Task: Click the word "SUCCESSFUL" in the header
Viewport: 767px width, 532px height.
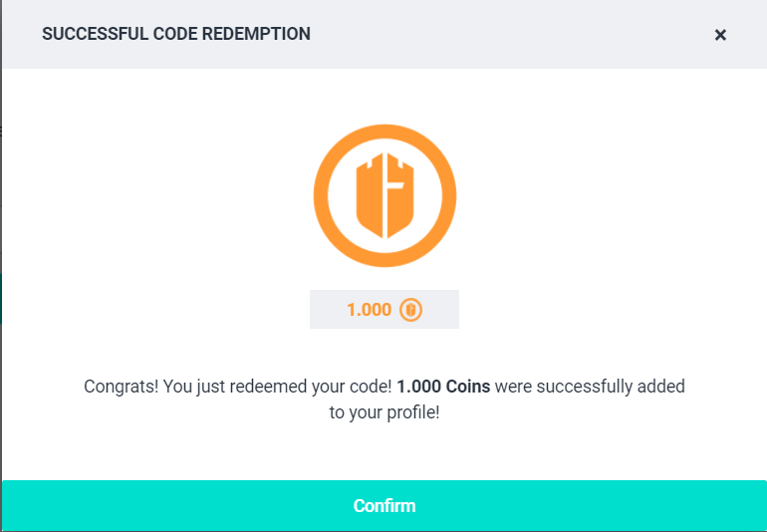Action: point(91,34)
